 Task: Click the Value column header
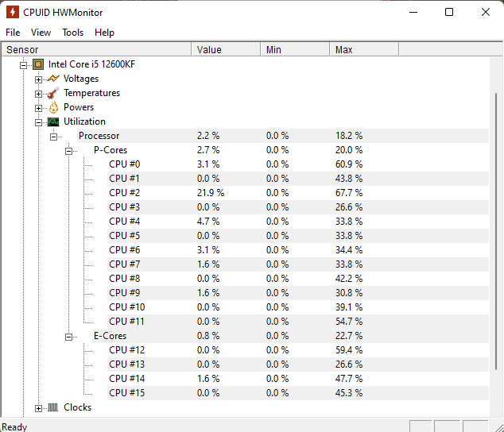(226, 49)
